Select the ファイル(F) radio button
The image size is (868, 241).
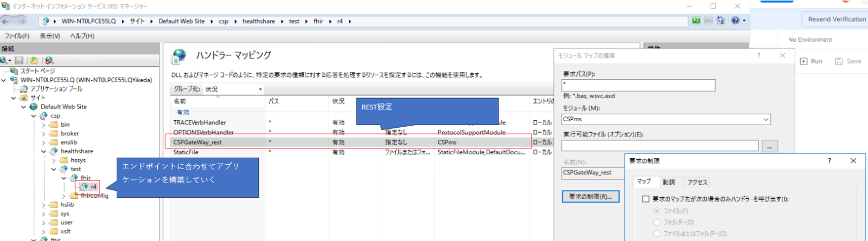click(x=657, y=211)
